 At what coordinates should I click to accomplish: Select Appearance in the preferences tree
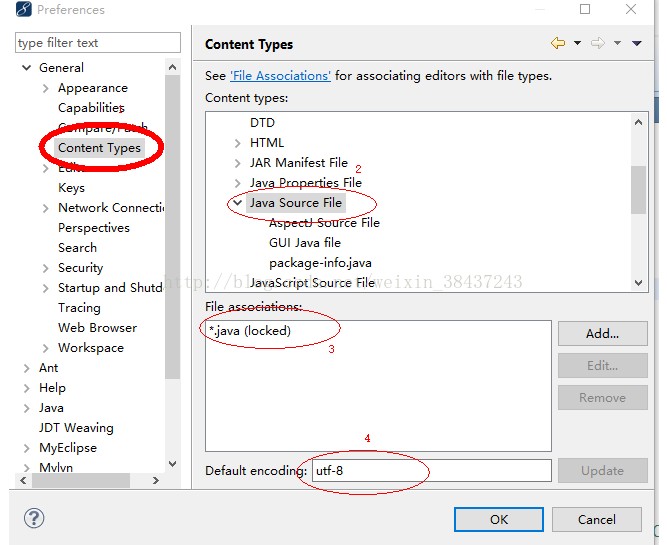click(93, 88)
